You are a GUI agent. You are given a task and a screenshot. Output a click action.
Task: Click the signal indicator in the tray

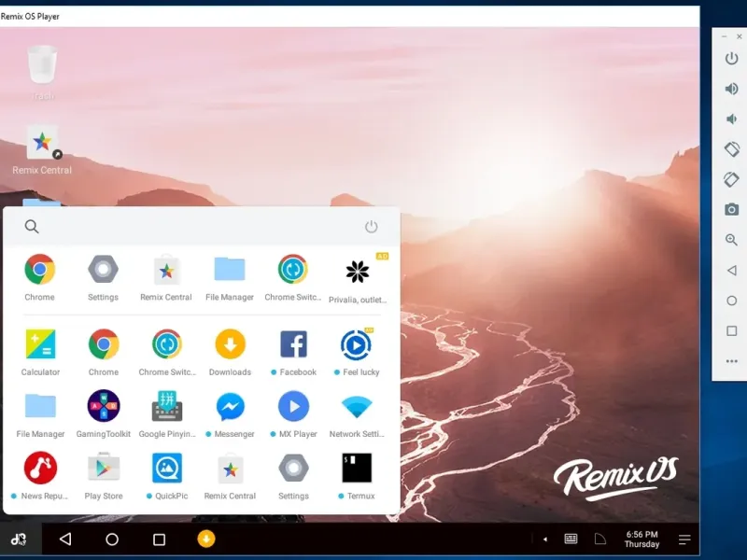(x=600, y=539)
